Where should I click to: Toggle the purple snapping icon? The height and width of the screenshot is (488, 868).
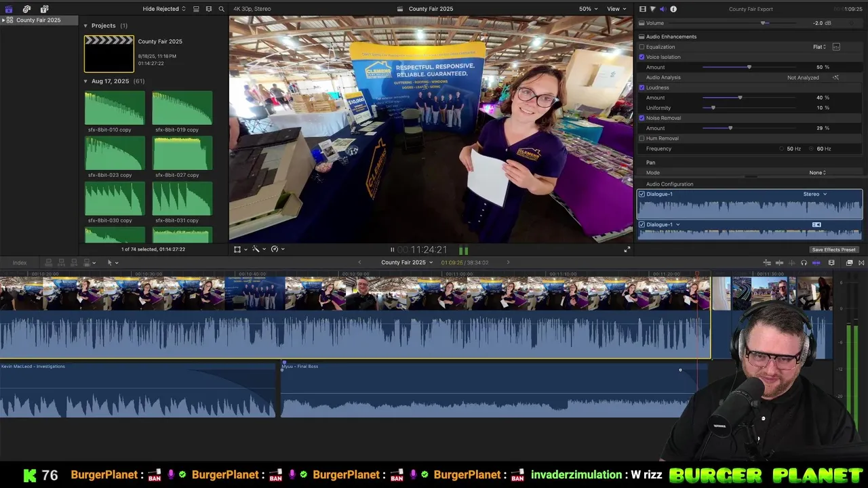(x=816, y=262)
